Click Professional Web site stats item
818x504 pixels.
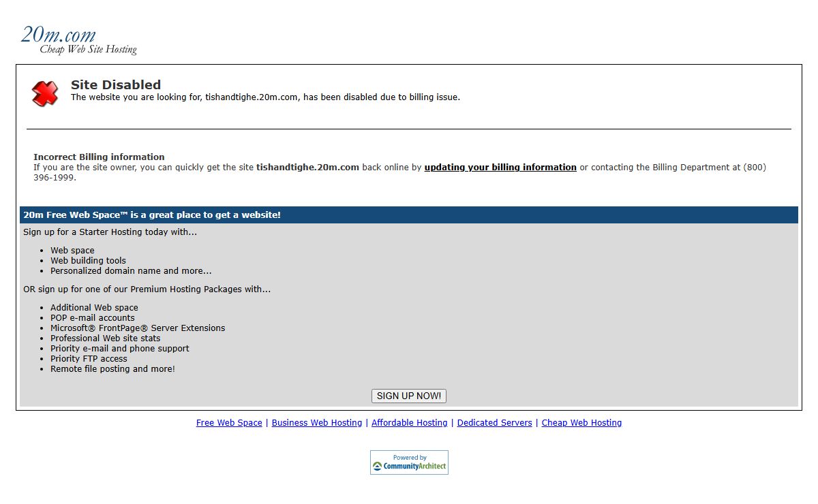[106, 338]
